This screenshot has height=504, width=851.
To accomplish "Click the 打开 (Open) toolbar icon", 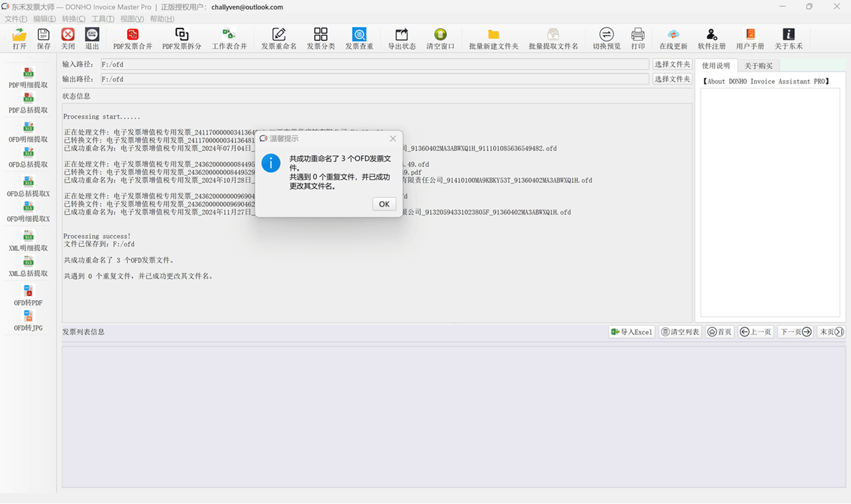I will coord(19,38).
